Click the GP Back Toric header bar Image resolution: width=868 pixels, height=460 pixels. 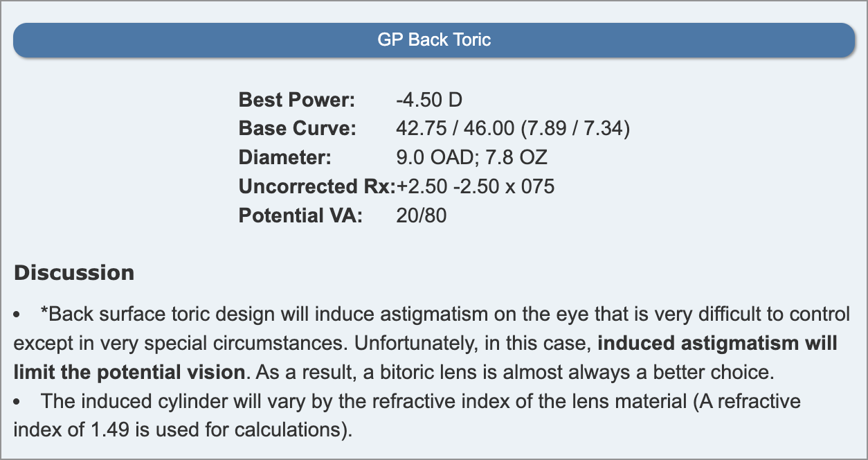point(434,39)
